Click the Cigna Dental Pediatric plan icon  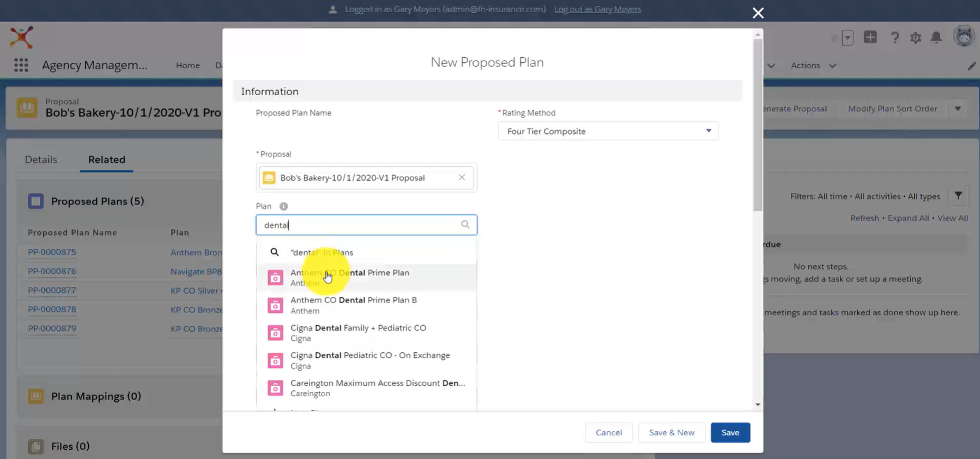(x=275, y=361)
